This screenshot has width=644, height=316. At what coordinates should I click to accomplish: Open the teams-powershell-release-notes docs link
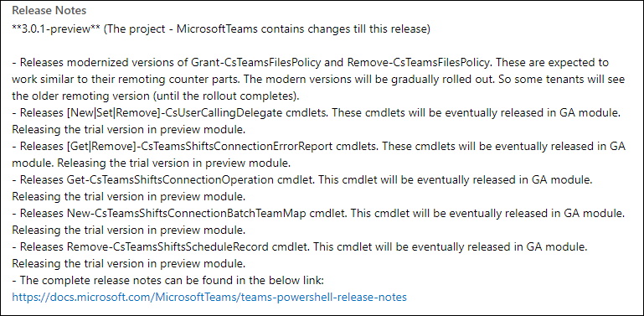pyautogui.click(x=209, y=297)
